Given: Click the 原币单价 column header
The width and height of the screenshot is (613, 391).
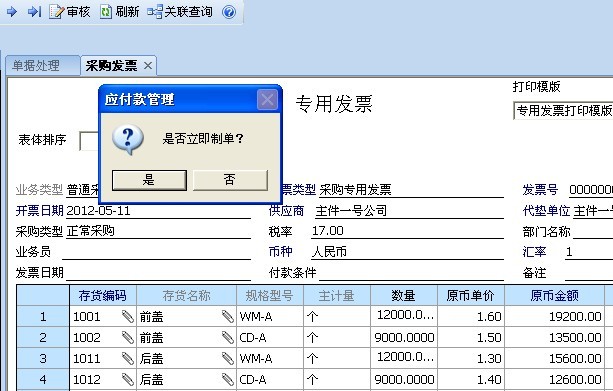Looking at the screenshot, I should coord(471,296).
